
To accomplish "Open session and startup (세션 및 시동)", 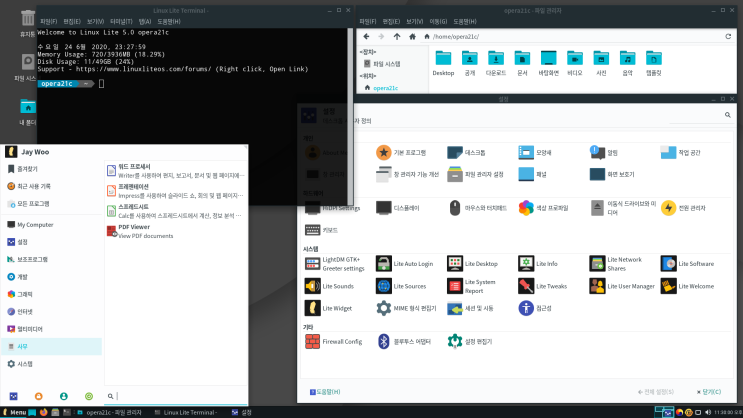I will 470,308.
